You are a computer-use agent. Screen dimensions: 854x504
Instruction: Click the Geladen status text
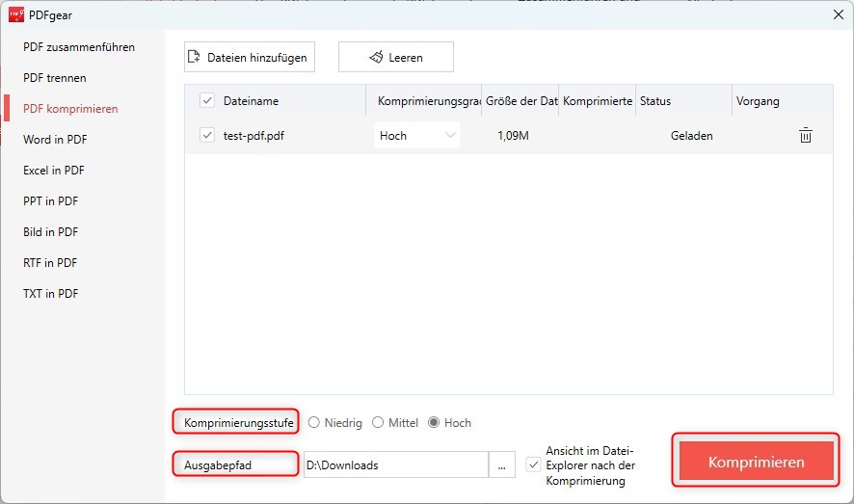coord(692,136)
